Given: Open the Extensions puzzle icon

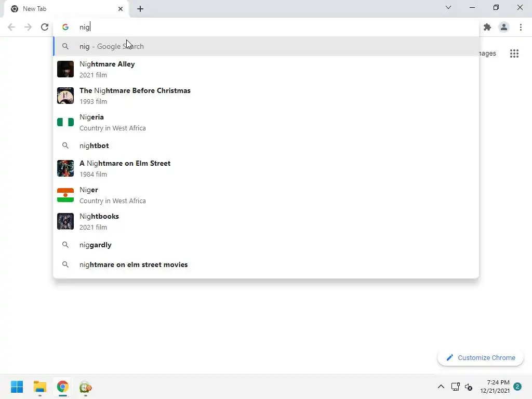Looking at the screenshot, I should click(x=487, y=27).
